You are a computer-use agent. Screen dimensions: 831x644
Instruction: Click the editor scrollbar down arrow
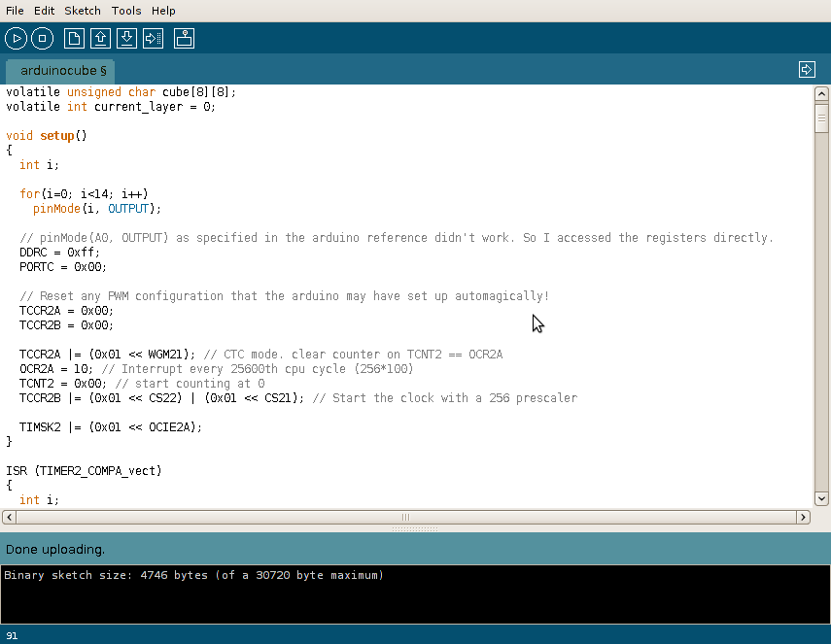pyautogui.click(x=821, y=497)
